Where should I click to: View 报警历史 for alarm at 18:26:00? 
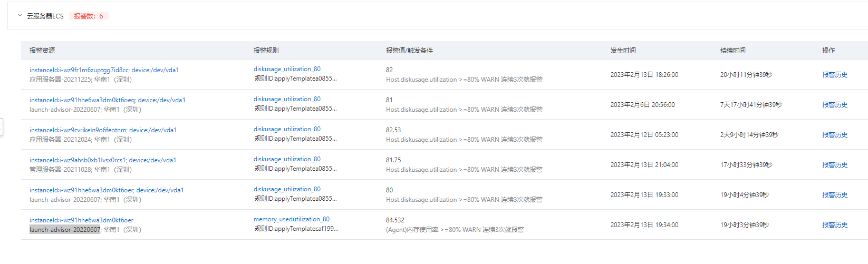point(834,75)
